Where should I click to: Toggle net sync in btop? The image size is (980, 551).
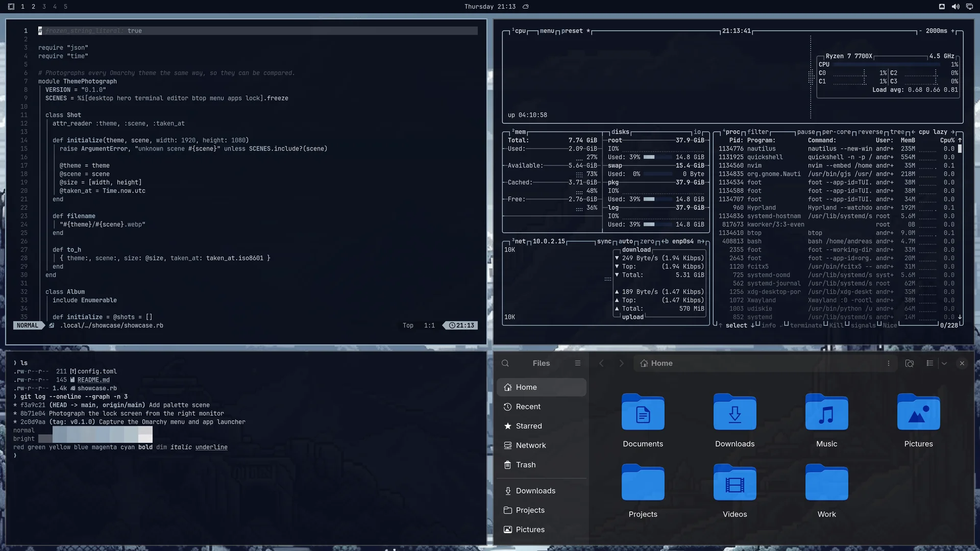pyautogui.click(x=604, y=242)
